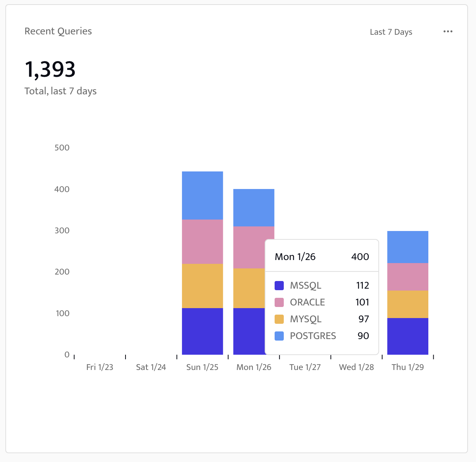Click the Recent Queries card title
This screenshot has width=476, height=462.
point(58,31)
